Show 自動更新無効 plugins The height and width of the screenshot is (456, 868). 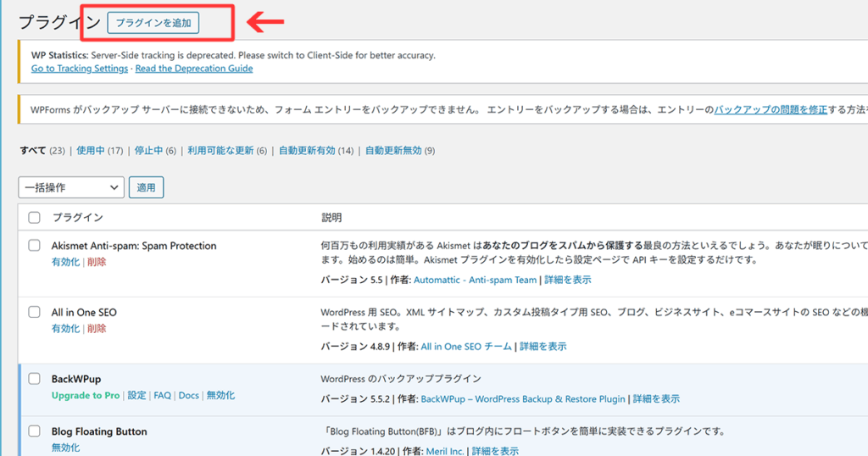392,151
